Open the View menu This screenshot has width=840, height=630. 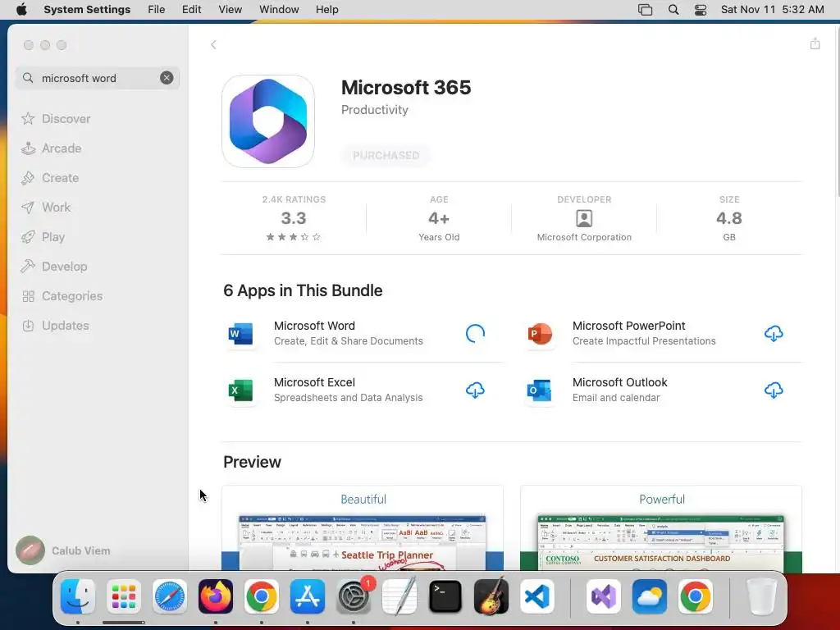pos(230,10)
